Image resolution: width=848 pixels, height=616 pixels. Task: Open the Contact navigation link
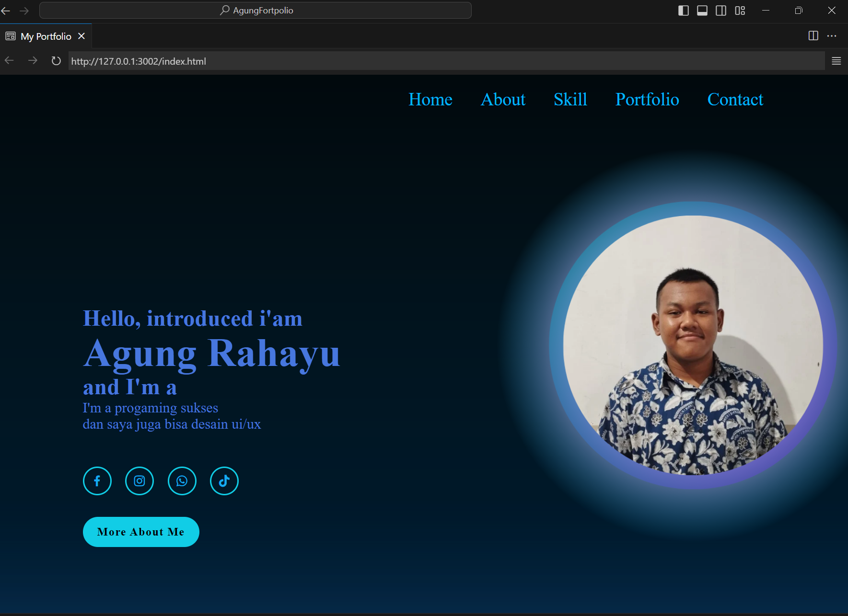point(735,100)
